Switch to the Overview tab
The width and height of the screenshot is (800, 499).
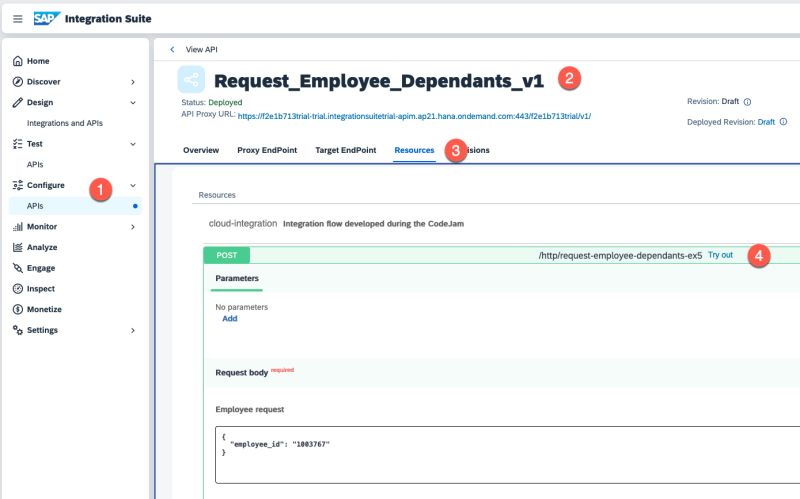[201, 151]
